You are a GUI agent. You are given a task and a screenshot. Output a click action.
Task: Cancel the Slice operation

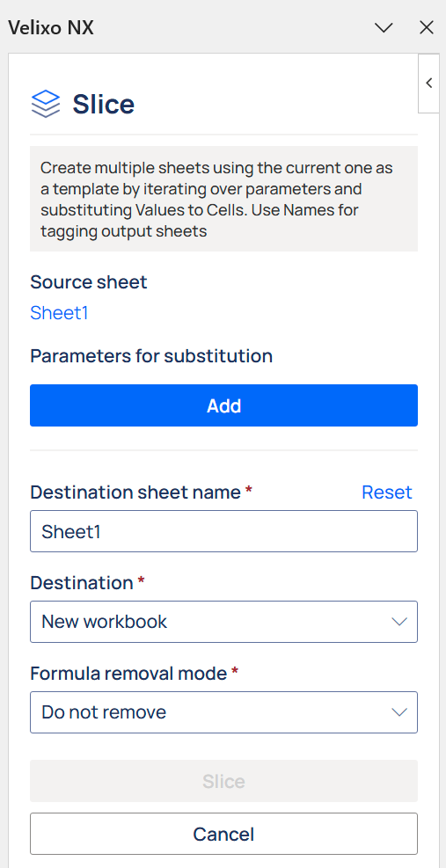(x=223, y=834)
